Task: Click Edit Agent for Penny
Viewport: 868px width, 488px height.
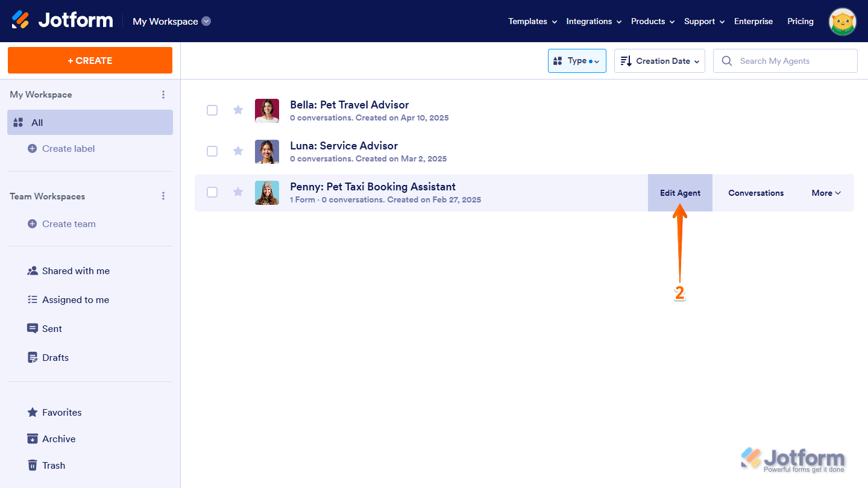Action: (680, 193)
